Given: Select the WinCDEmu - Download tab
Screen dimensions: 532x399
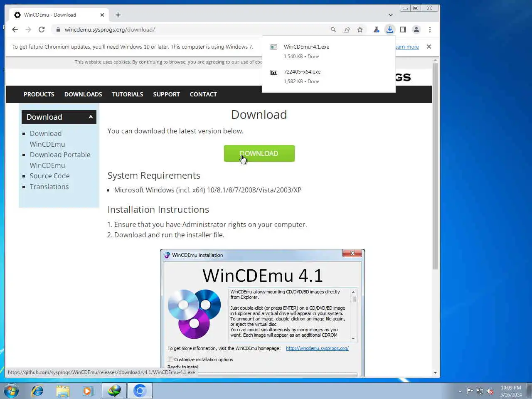Looking at the screenshot, I should click(x=59, y=15).
